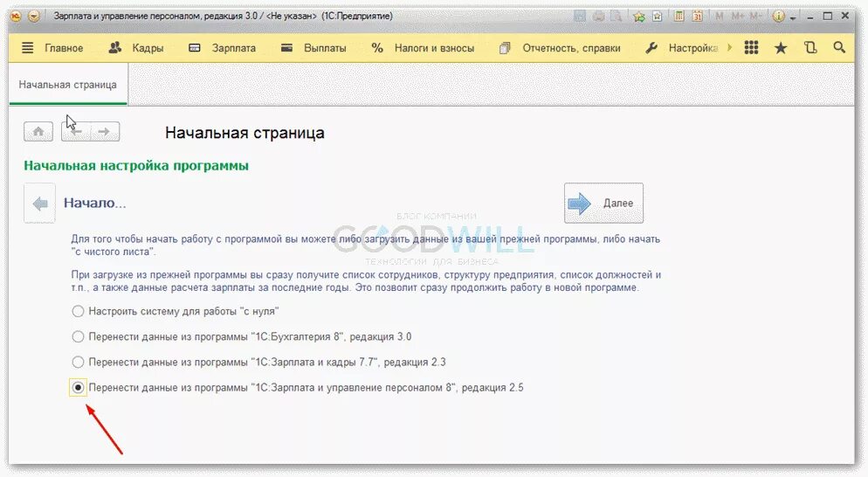Click the wrench icon beside Настройка
This screenshot has width=868, height=477.
pos(651,48)
